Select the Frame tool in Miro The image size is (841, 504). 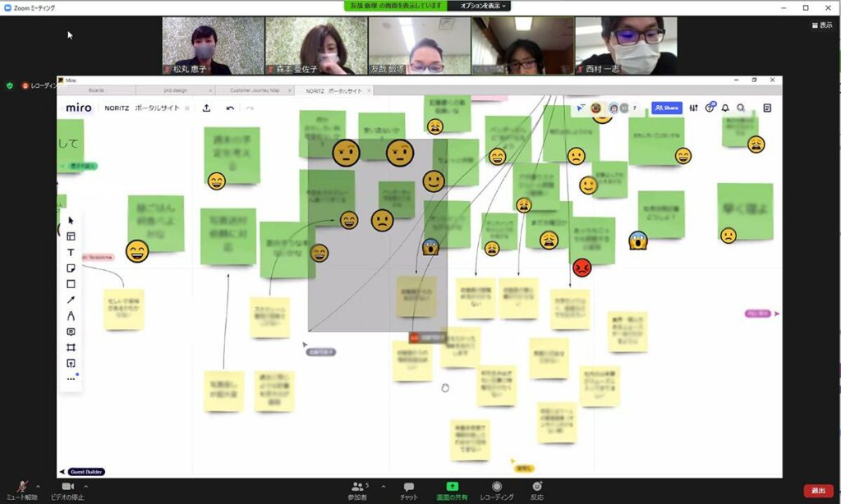coord(71,347)
